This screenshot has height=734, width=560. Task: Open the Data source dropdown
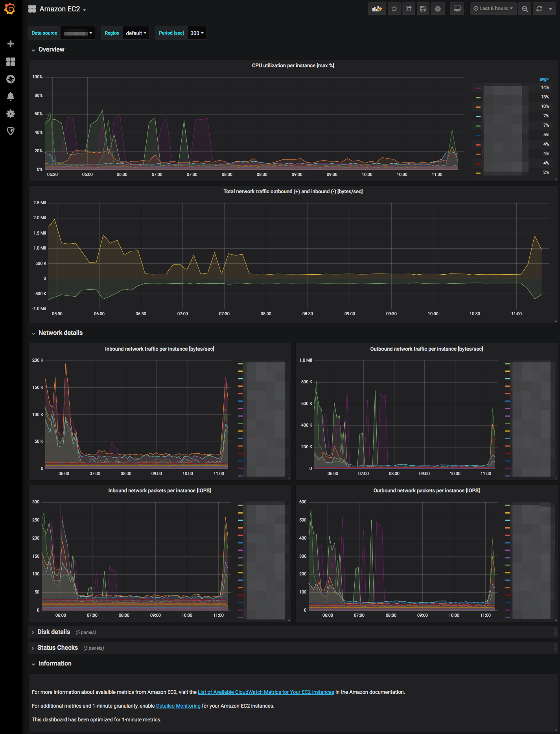(x=78, y=33)
